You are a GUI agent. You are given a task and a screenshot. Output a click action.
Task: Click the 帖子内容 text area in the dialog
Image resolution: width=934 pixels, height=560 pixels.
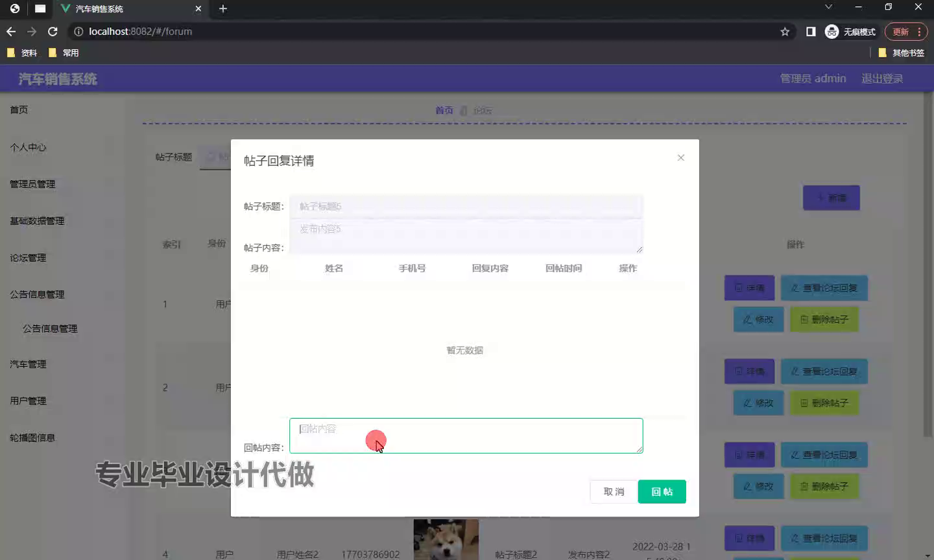(x=466, y=236)
